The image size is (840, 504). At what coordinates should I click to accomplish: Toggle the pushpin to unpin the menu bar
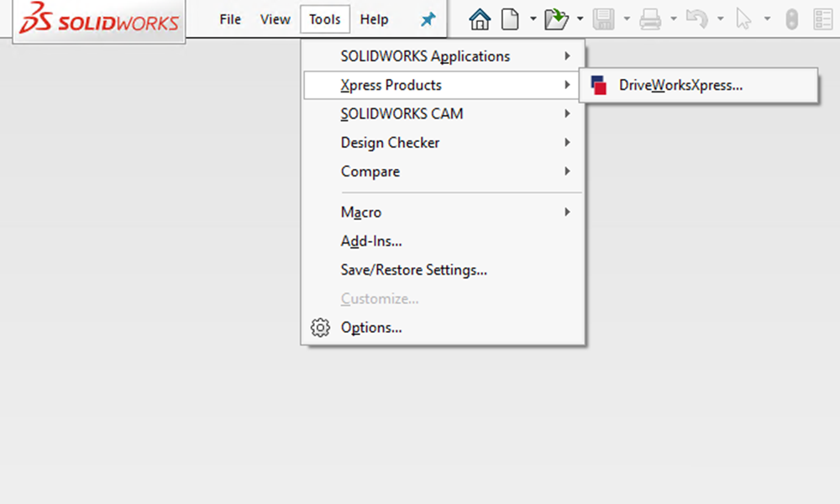[428, 18]
